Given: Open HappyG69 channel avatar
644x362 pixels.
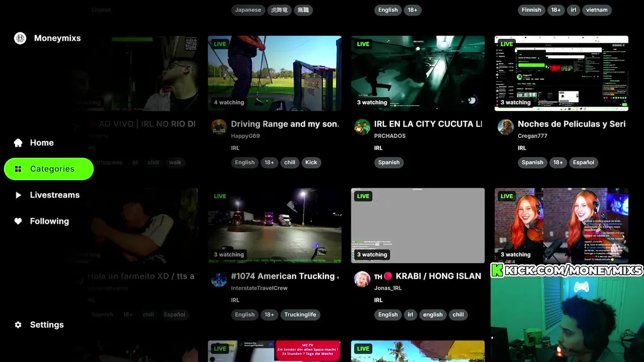Looking at the screenshot, I should [x=219, y=127].
